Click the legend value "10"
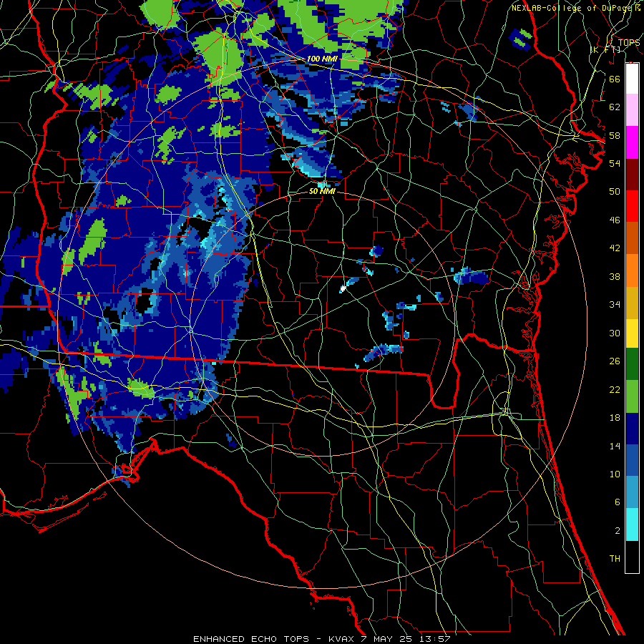 pos(615,474)
